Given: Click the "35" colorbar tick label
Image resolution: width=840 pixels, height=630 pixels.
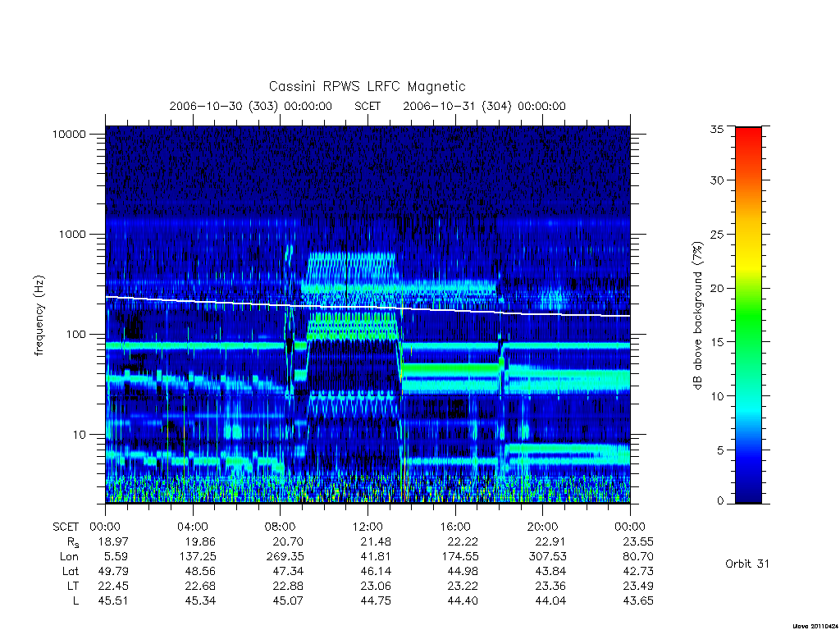Looking at the screenshot, I should tap(716, 129).
